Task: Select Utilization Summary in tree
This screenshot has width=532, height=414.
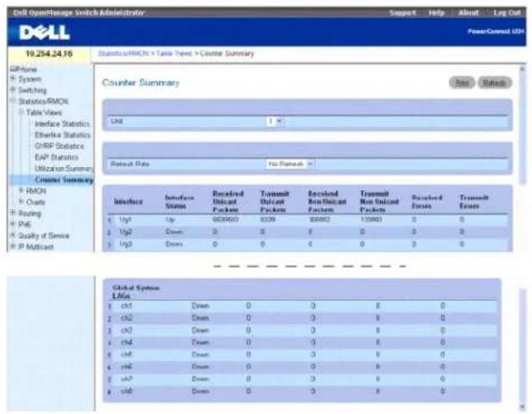Action: (63, 169)
